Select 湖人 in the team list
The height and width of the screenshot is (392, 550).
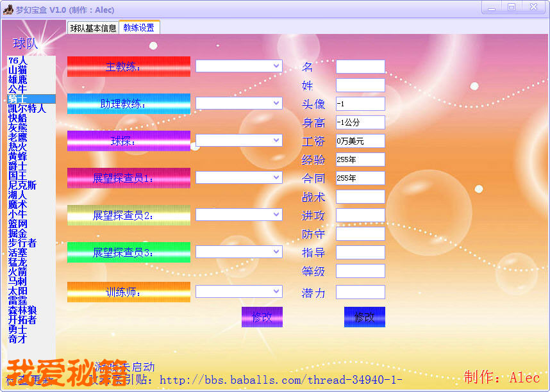[x=17, y=195]
